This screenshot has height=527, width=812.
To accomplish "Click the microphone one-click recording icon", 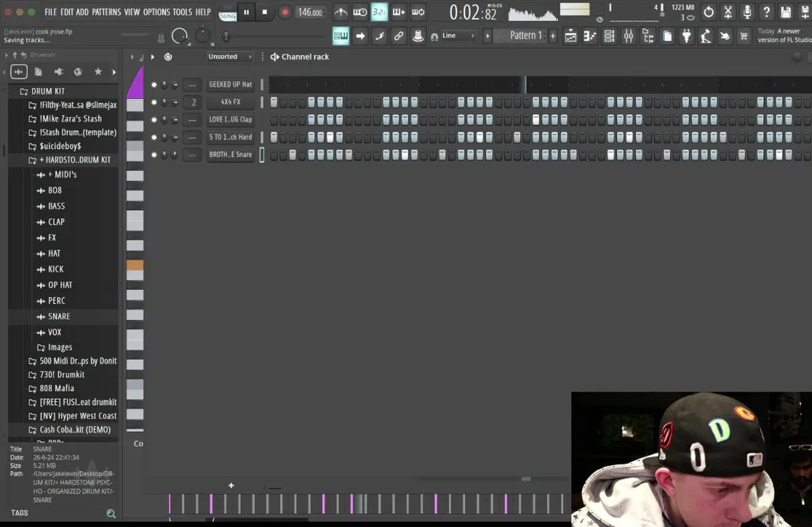I will click(748, 12).
